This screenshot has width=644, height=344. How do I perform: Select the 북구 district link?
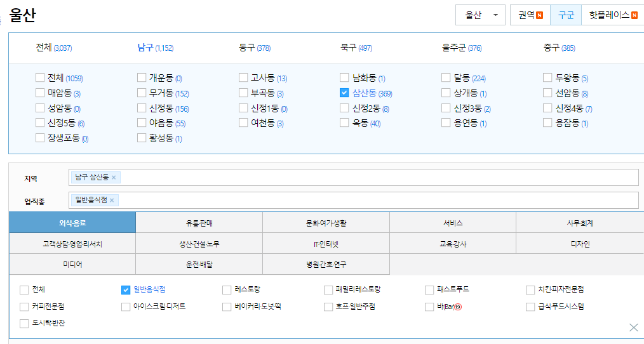[x=356, y=48]
